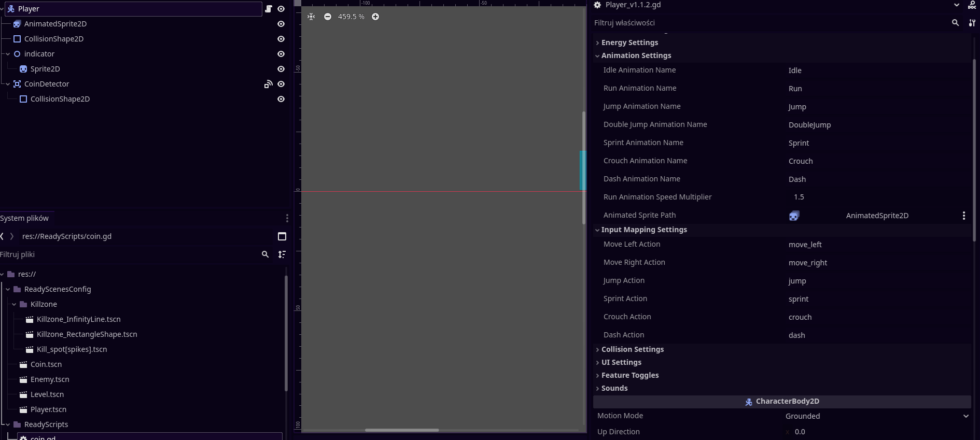The width and height of the screenshot is (980, 440).
Task: Select Kill_spot[spikes].tscn file
Action: pyautogui.click(x=72, y=349)
